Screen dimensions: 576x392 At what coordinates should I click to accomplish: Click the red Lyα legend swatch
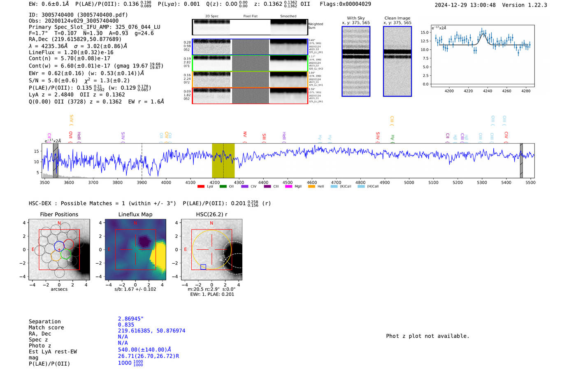click(201, 186)
